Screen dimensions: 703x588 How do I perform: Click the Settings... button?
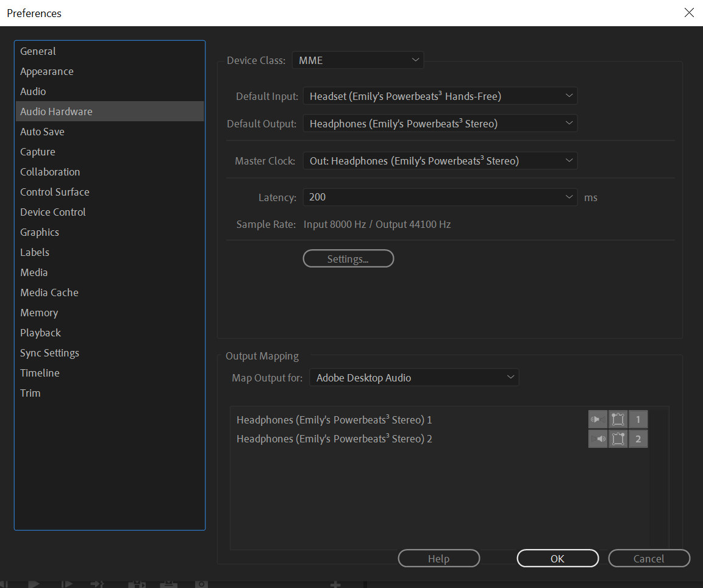348,258
